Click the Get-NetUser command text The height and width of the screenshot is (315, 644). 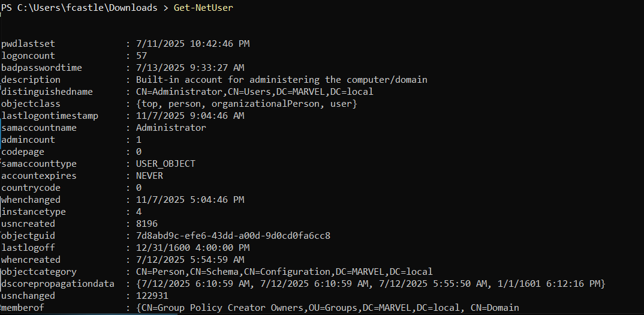(x=203, y=8)
